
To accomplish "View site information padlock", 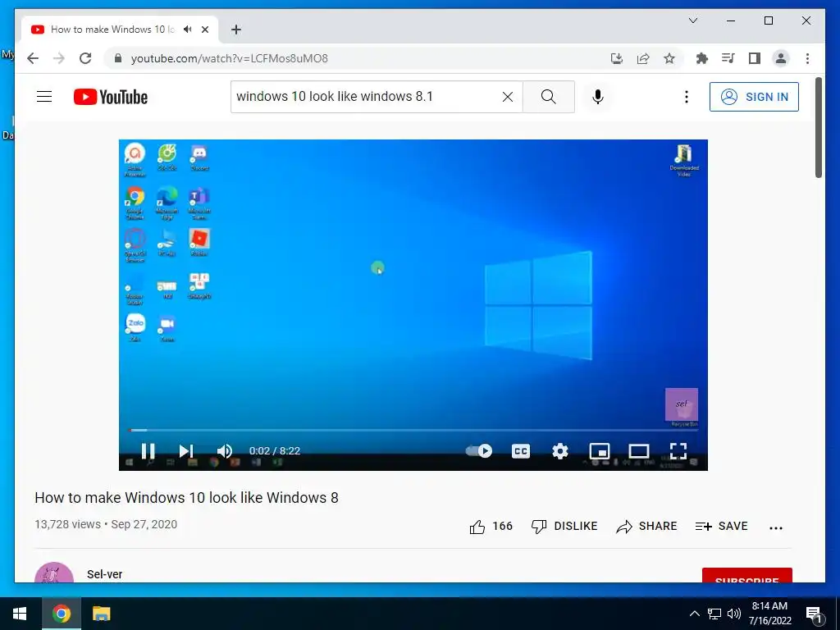I will coord(118,58).
